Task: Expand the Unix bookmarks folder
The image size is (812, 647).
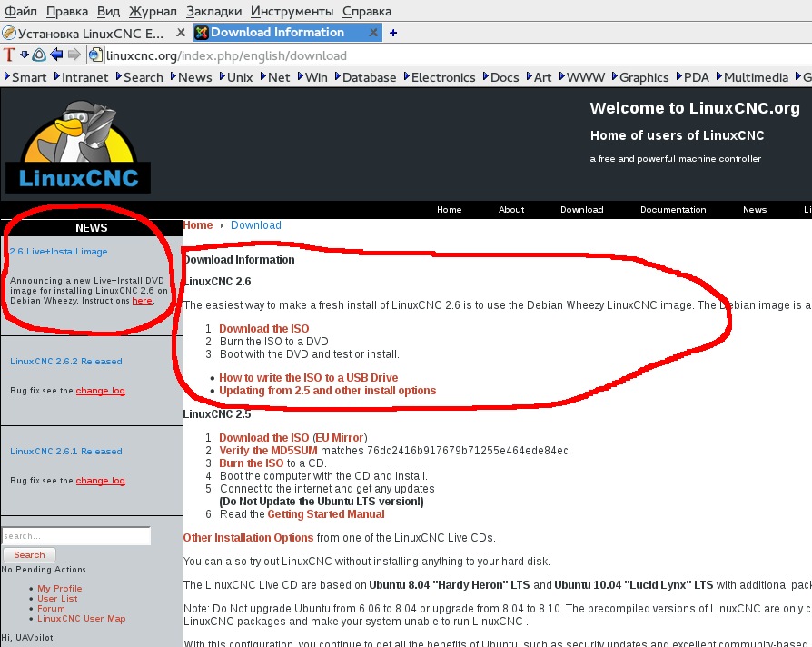Action: pyautogui.click(x=236, y=77)
